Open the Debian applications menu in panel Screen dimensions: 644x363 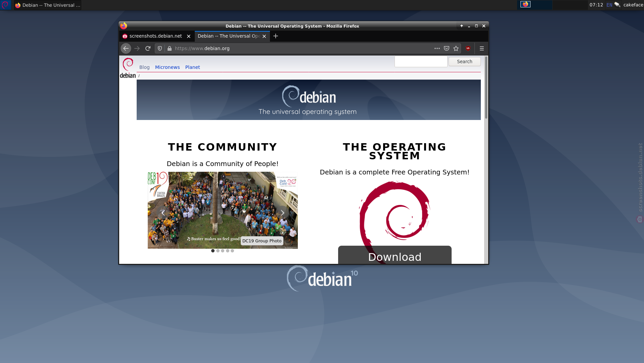(5, 5)
